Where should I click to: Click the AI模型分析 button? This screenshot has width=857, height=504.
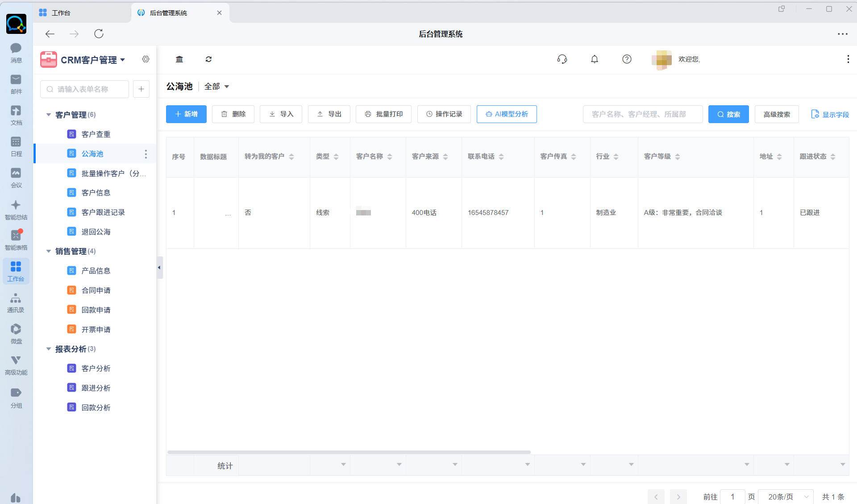pyautogui.click(x=507, y=114)
